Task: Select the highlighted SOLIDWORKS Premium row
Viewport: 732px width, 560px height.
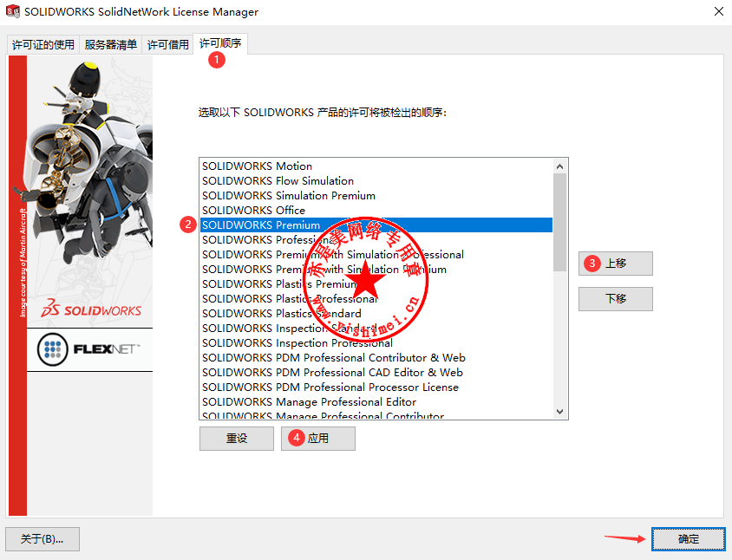Action: click(376, 225)
